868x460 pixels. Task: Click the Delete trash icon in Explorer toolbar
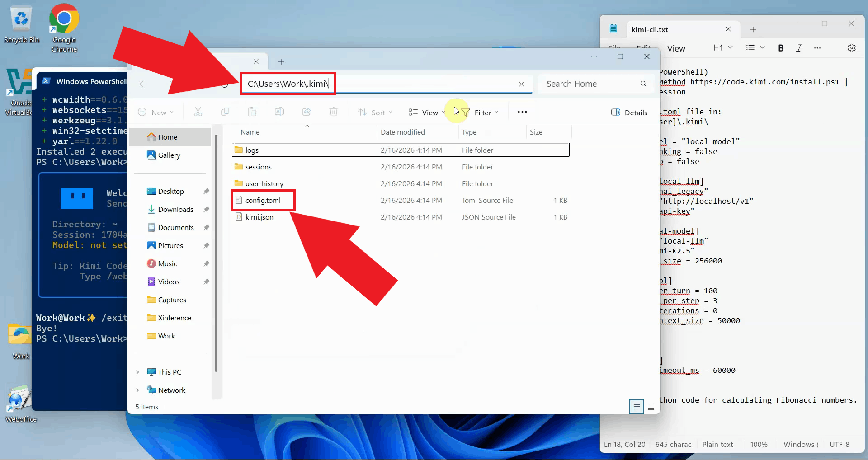(x=334, y=112)
